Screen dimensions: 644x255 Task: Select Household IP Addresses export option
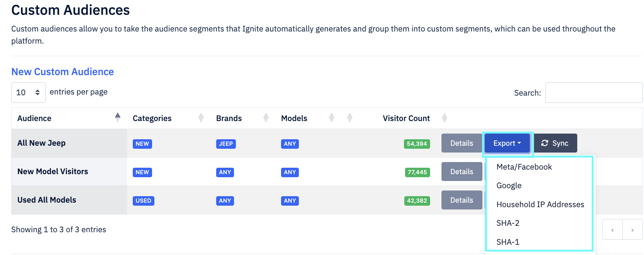tap(540, 205)
